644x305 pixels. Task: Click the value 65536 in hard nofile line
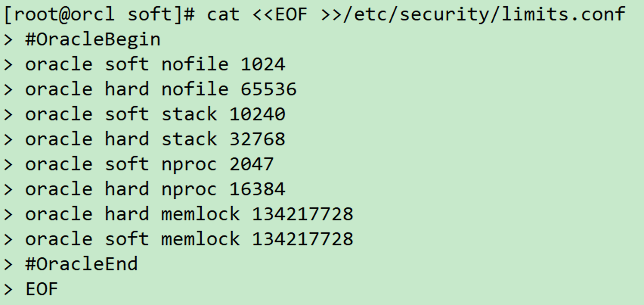[268, 89]
